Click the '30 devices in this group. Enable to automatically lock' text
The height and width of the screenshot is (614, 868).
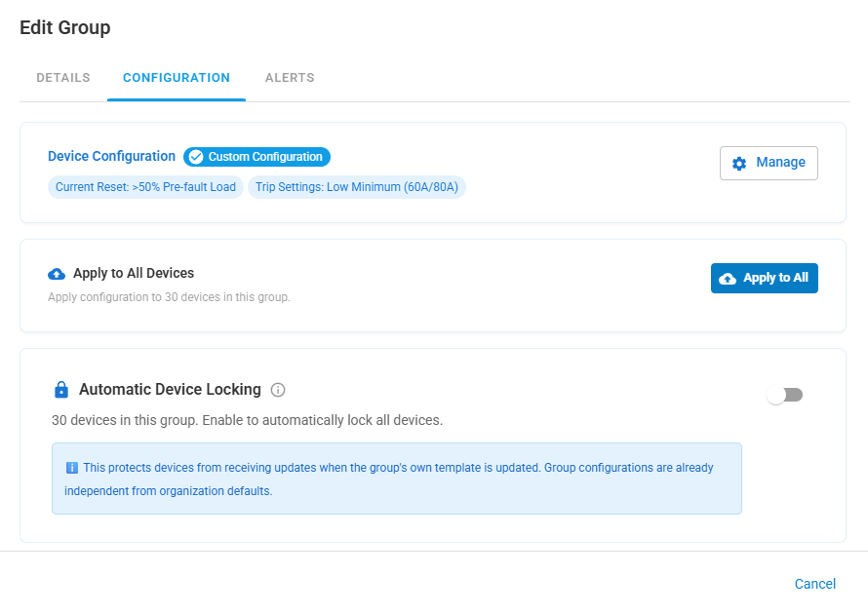[247, 420]
